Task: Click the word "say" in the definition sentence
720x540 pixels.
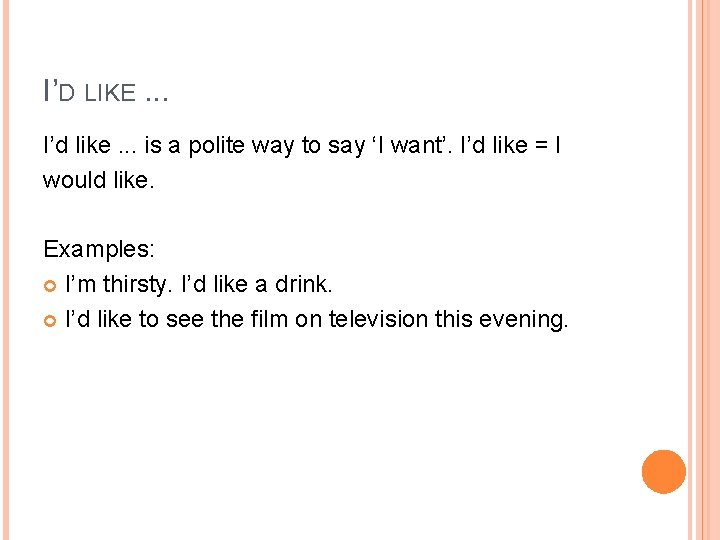Action: point(336,146)
